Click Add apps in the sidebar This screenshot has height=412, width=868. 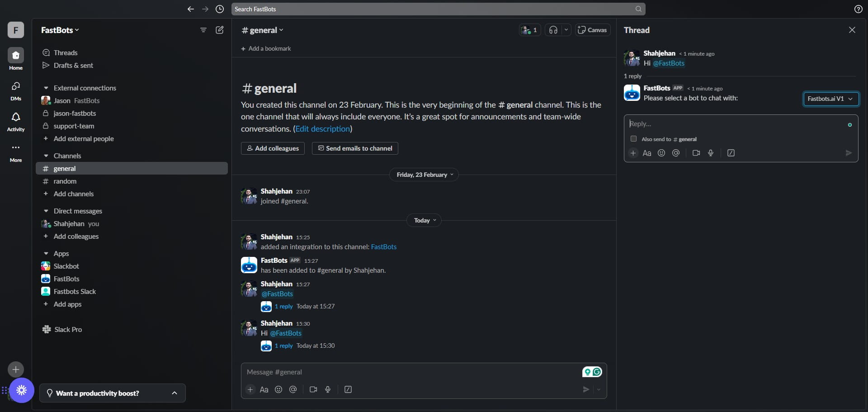tap(132, 304)
